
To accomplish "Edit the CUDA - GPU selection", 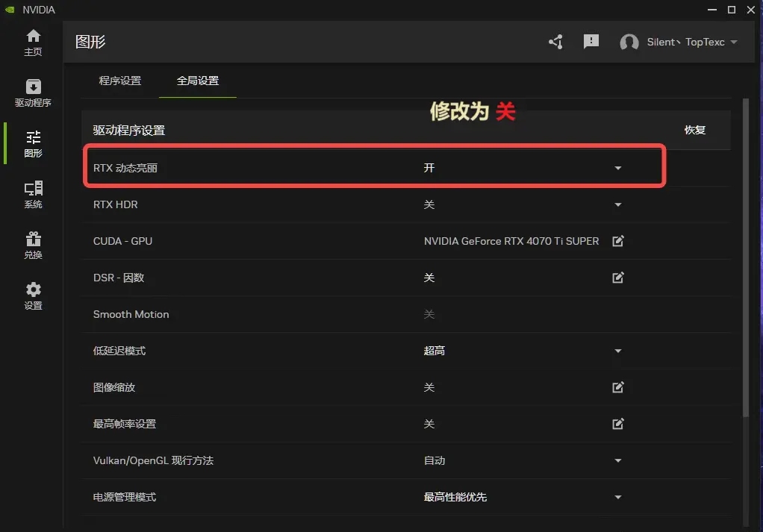I will click(x=618, y=241).
